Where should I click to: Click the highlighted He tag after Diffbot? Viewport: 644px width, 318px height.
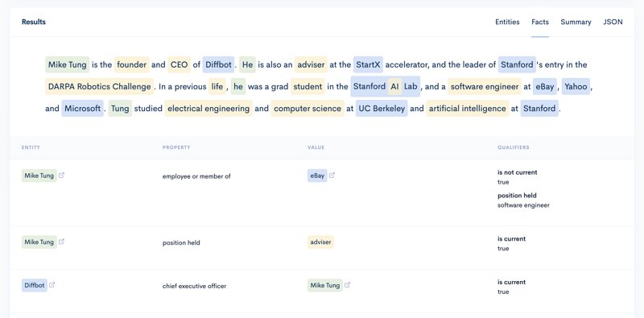[x=248, y=64]
